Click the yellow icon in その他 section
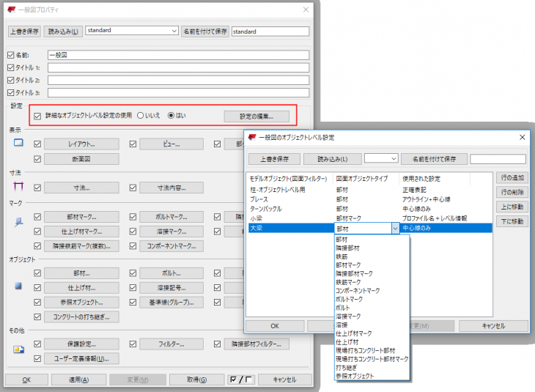 [x=20, y=349]
